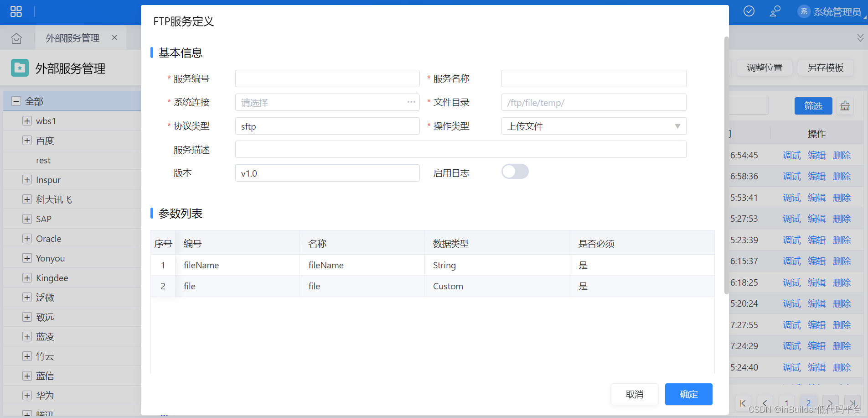Go to the previous page pagination arrow
The width and height of the screenshot is (868, 418).
(x=765, y=403)
